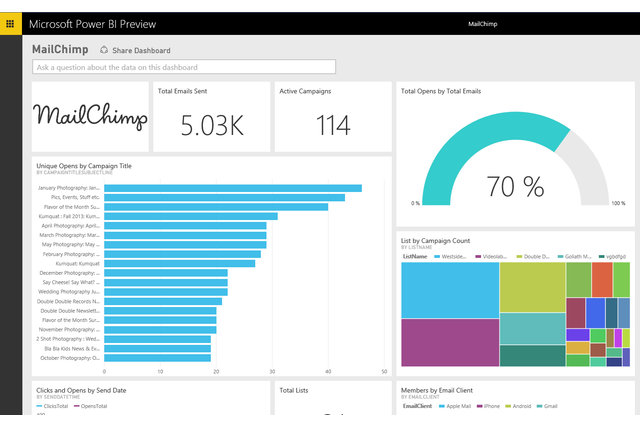
Task: Select the Kumquat : Fall 2013 bar
Action: 191,216
